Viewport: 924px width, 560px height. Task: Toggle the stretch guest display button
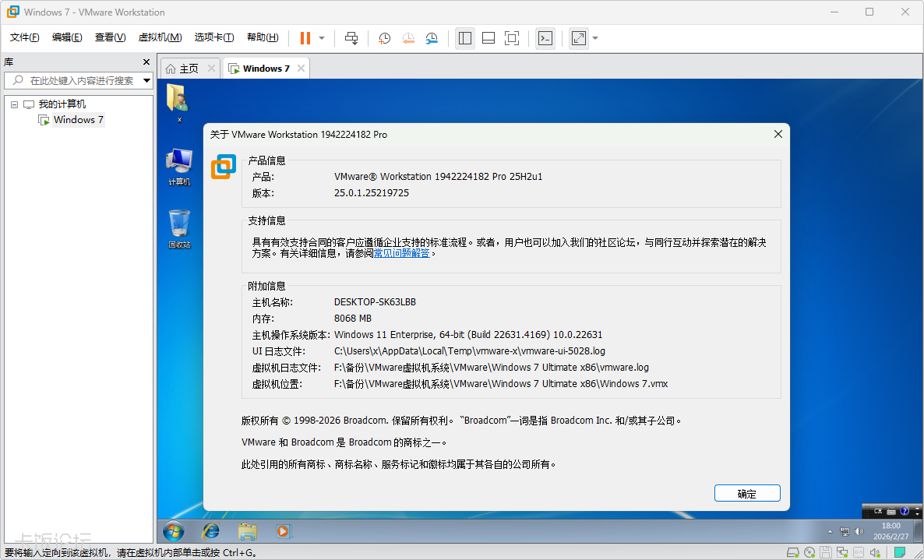coord(578,37)
